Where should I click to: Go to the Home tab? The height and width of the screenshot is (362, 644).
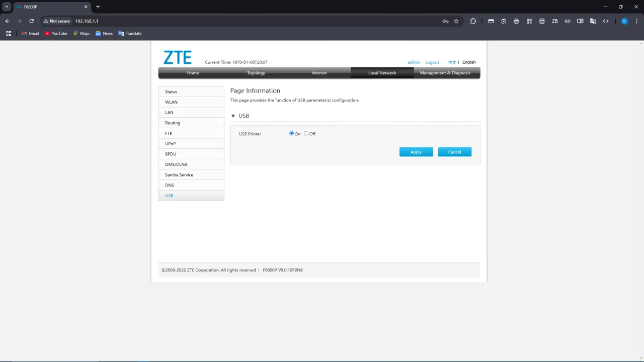pyautogui.click(x=193, y=73)
